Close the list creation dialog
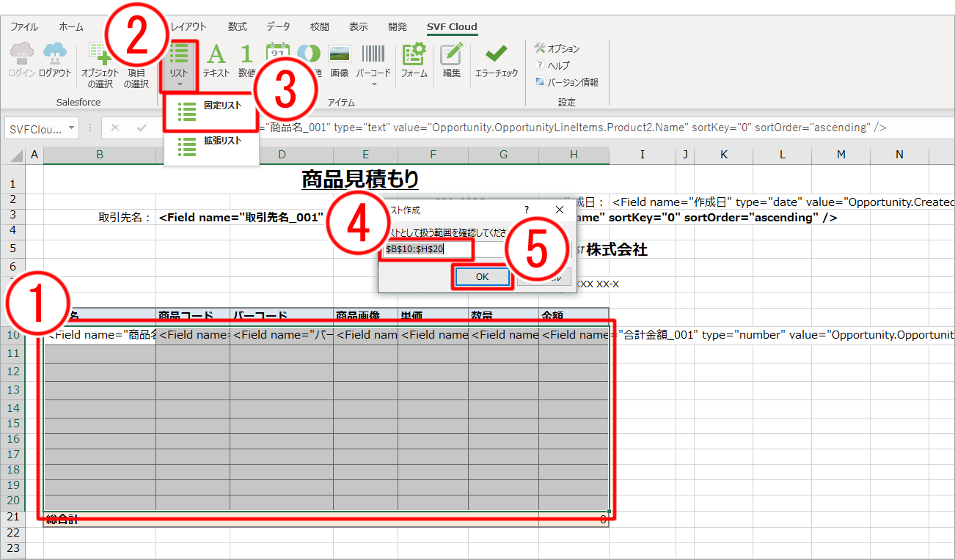This screenshot has width=955, height=560. pyautogui.click(x=559, y=210)
